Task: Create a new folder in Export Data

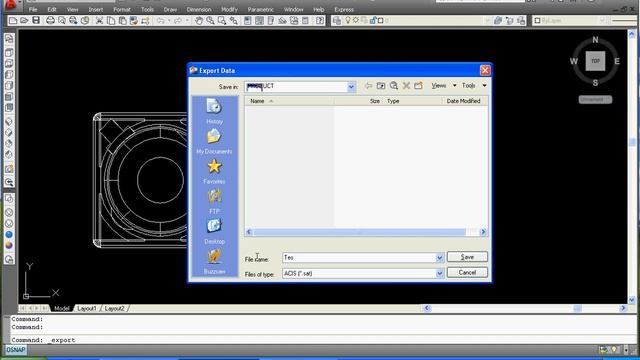Action: (418, 85)
